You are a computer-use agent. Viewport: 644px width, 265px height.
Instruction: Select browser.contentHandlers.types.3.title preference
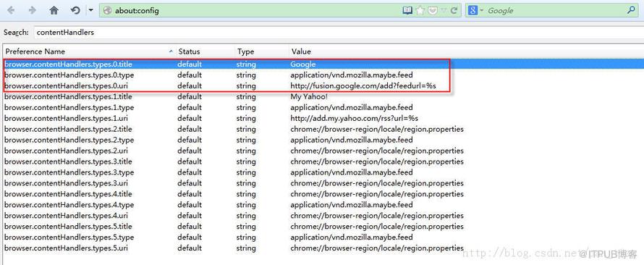coord(68,161)
